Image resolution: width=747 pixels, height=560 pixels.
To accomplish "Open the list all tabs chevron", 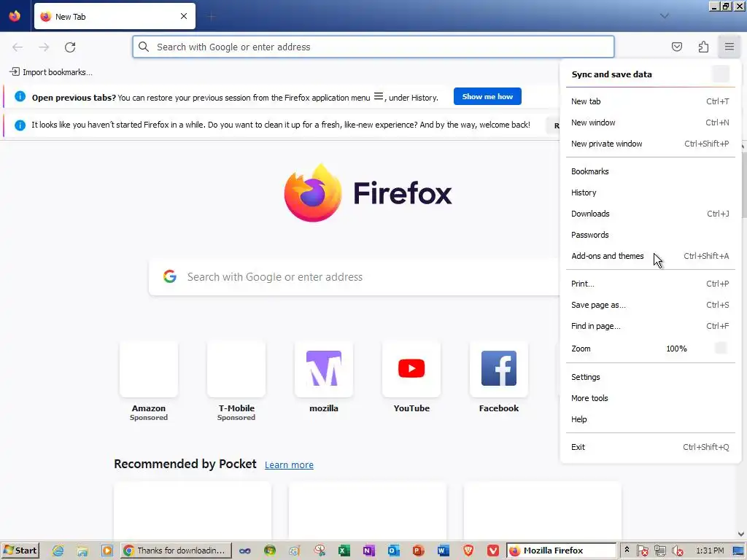I will tap(664, 16).
